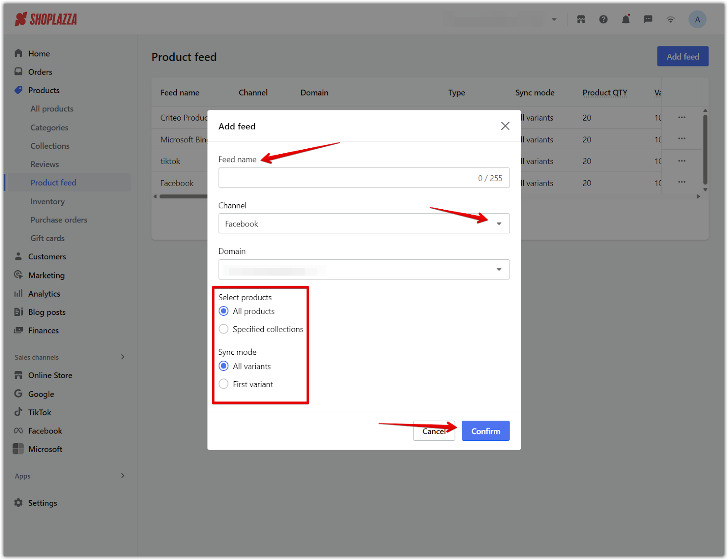Viewport: 728px width, 560px height.
Task: Click the Analytics bar chart icon
Action: pyautogui.click(x=18, y=293)
